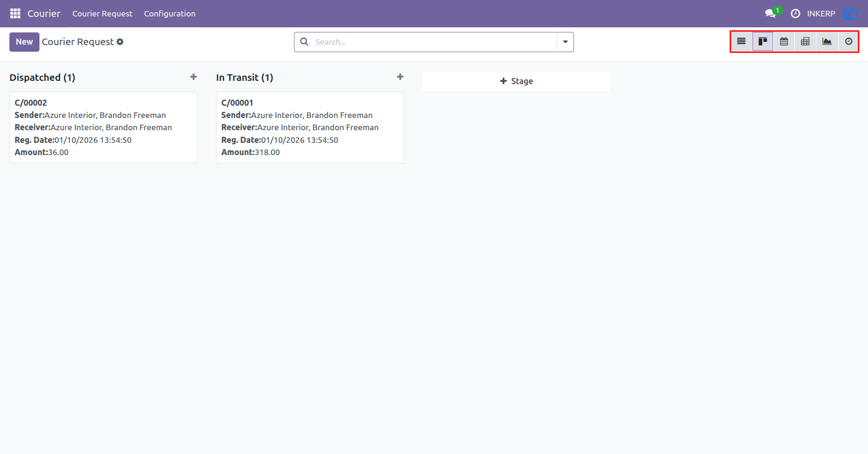This screenshot has height=454, width=868.
Task: Go to the Courier app home
Action: 44,14
